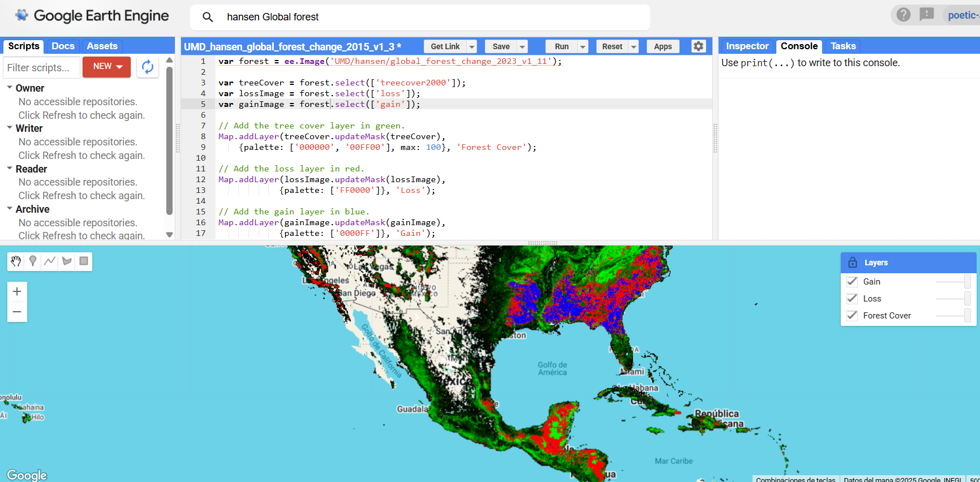Switch to the Console tab

click(799, 46)
